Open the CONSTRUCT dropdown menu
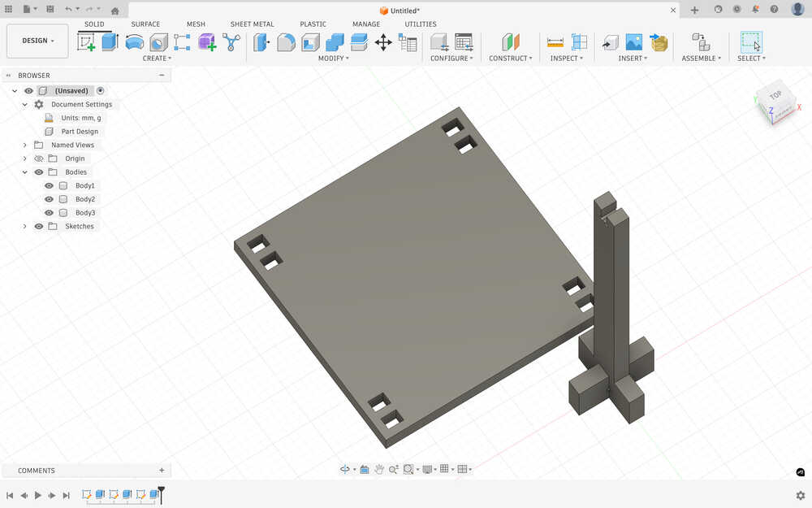The height and width of the screenshot is (508, 812). [511, 58]
